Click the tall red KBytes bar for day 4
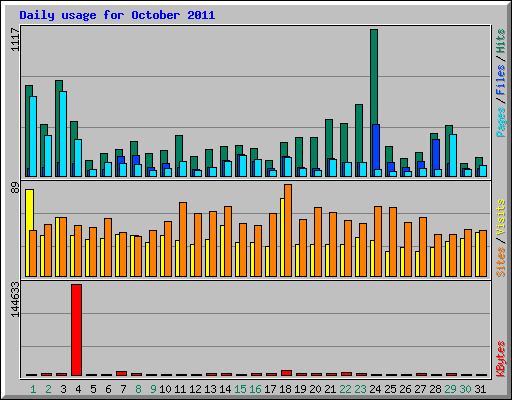The width and height of the screenshot is (512, 400). (77, 330)
